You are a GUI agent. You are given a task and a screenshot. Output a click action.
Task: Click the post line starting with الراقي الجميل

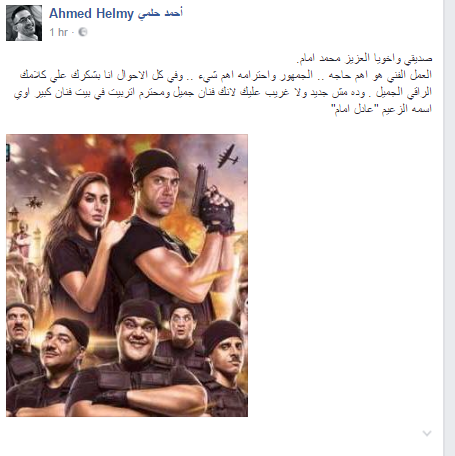tap(223, 92)
